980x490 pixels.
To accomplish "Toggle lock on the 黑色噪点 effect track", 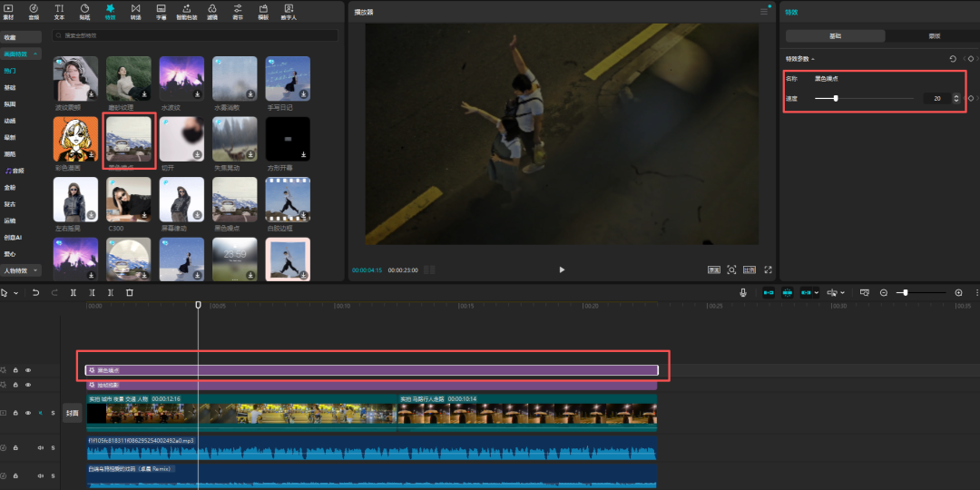I will click(x=16, y=370).
